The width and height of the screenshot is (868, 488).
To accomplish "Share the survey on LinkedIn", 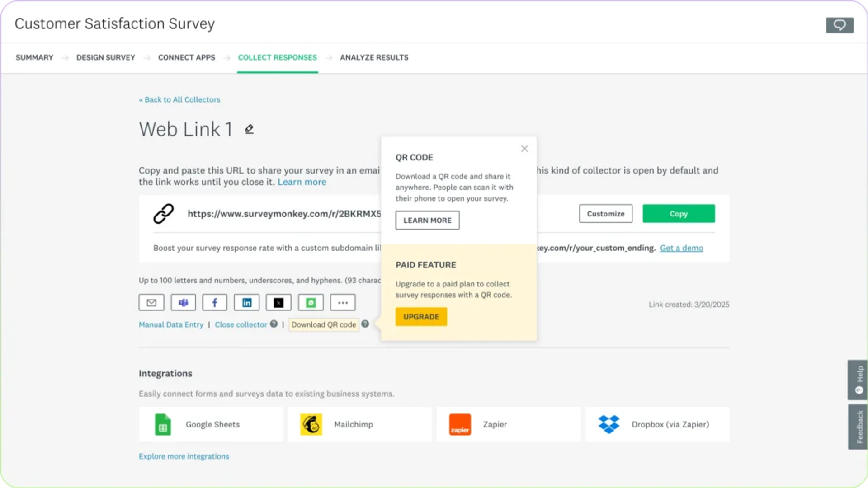I will point(247,303).
